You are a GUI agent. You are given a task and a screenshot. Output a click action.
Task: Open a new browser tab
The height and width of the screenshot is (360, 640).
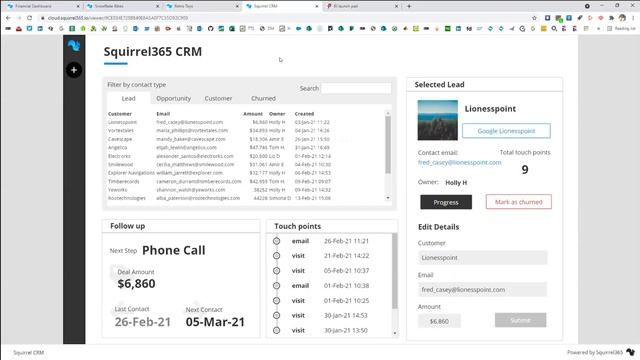(x=409, y=6)
